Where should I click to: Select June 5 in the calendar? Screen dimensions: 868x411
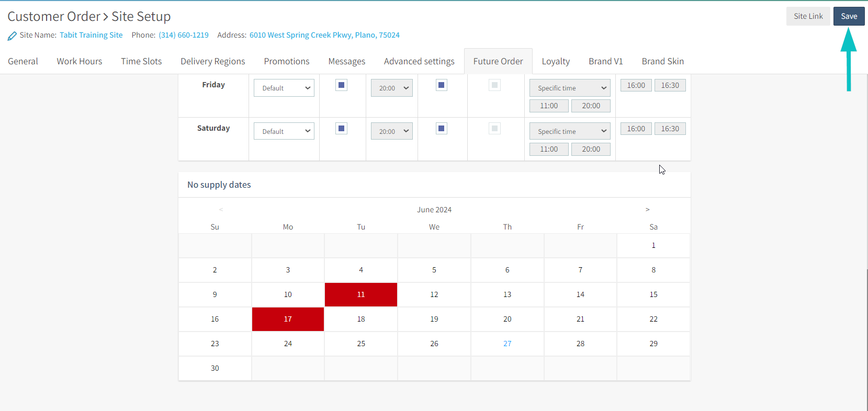click(x=434, y=270)
